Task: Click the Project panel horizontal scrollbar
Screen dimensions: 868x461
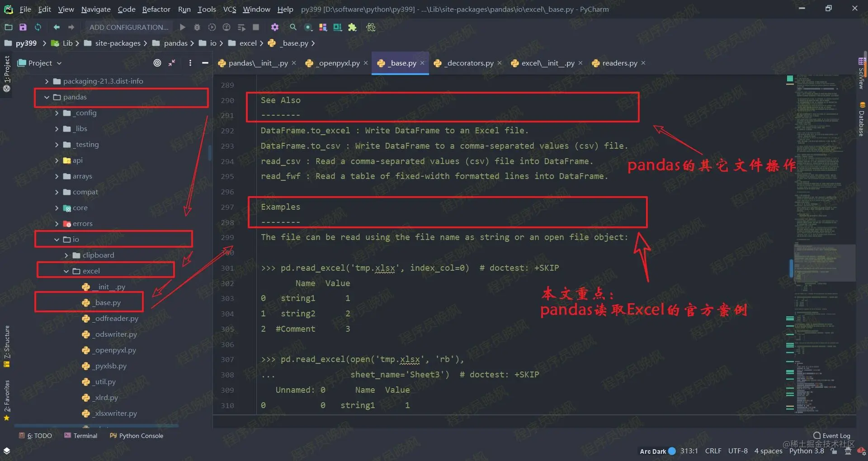Action: (x=96, y=425)
